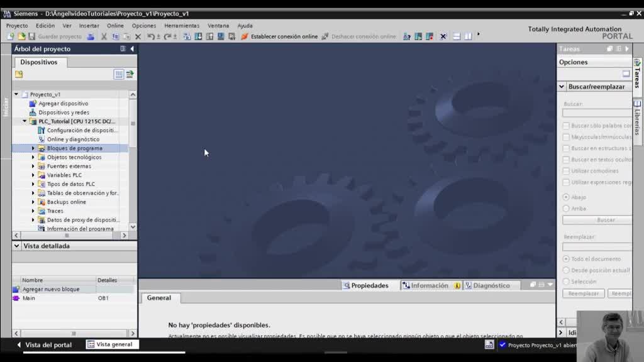
Task: Click the Start CPU icon
Action: point(418,36)
